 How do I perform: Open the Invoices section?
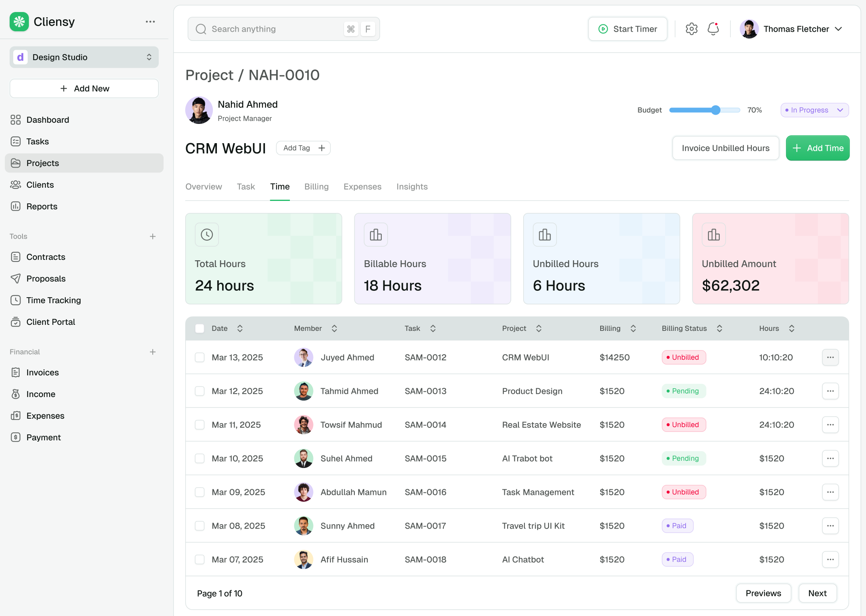point(42,372)
